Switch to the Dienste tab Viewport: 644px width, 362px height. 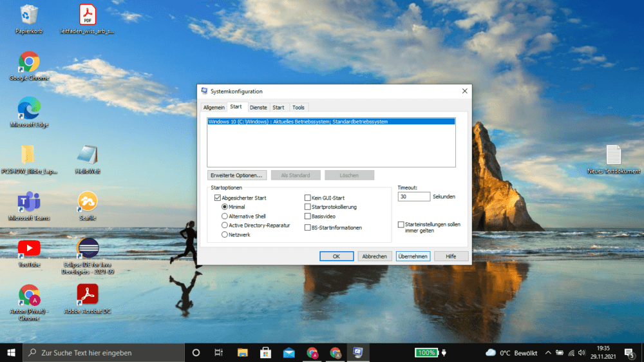[x=258, y=107]
